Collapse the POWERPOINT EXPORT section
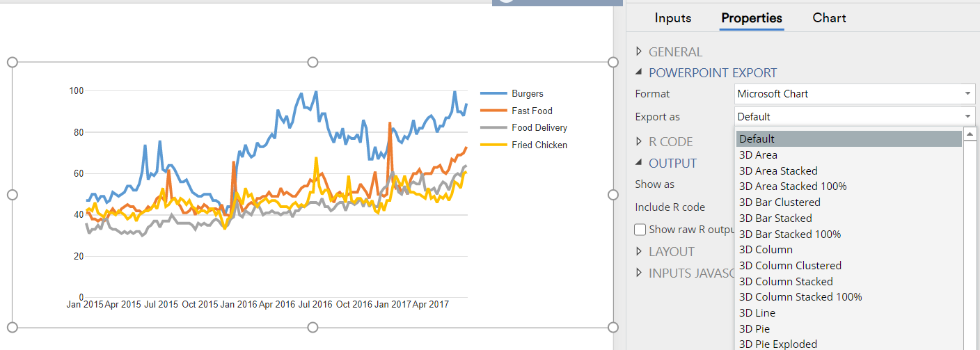 (x=640, y=72)
